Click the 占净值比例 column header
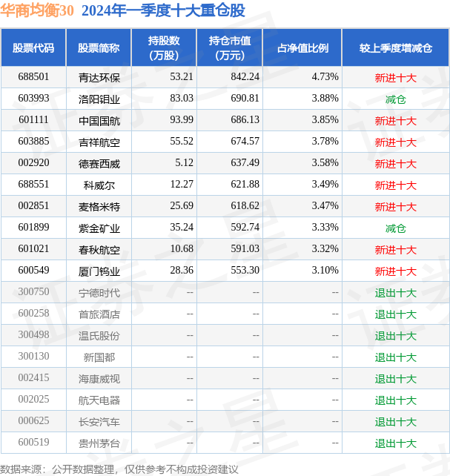This screenshot has width=450, height=476. click(x=302, y=47)
